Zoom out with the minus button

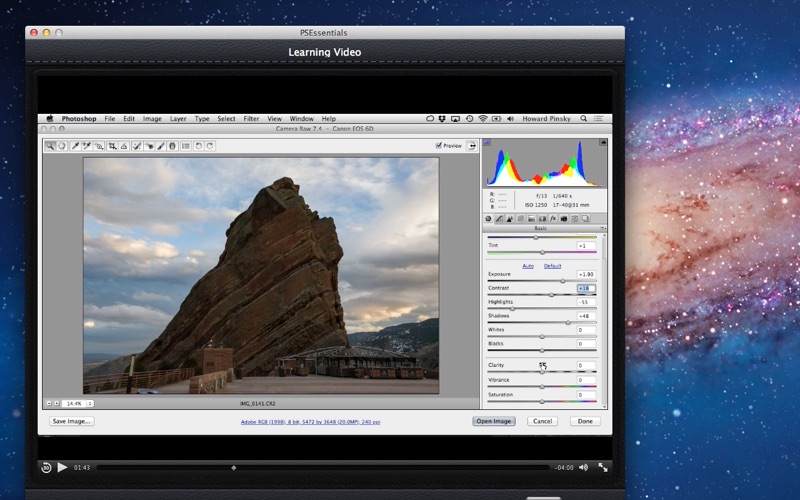49,403
